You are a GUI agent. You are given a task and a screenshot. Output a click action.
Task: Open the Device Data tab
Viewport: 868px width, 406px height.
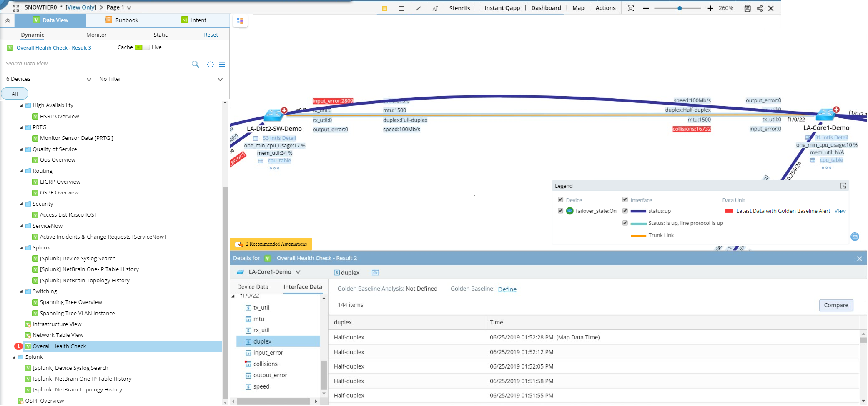253,287
